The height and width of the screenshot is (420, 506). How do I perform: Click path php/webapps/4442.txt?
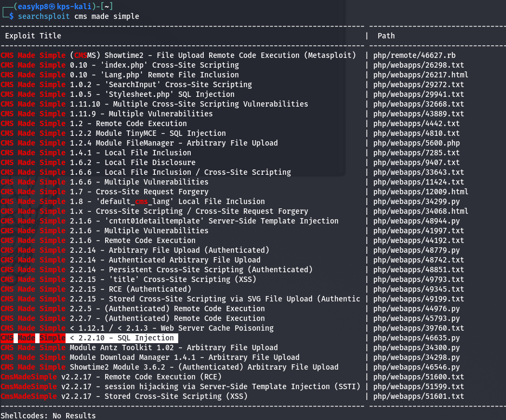(x=416, y=123)
